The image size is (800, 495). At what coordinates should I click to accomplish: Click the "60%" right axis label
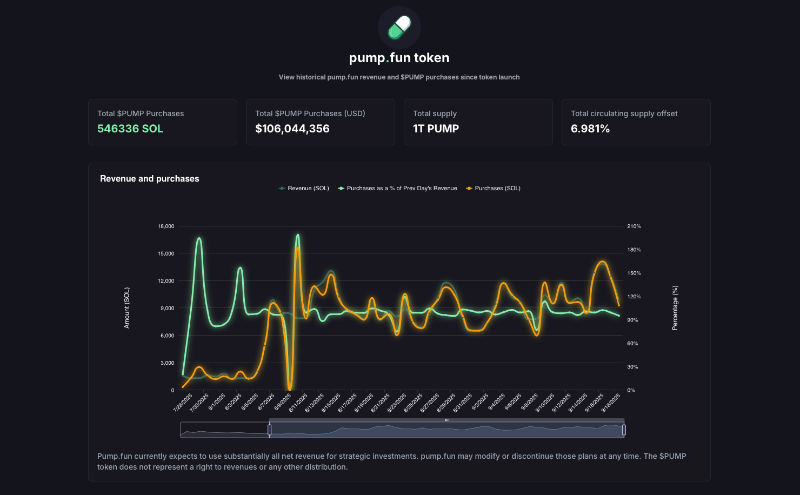click(633, 343)
